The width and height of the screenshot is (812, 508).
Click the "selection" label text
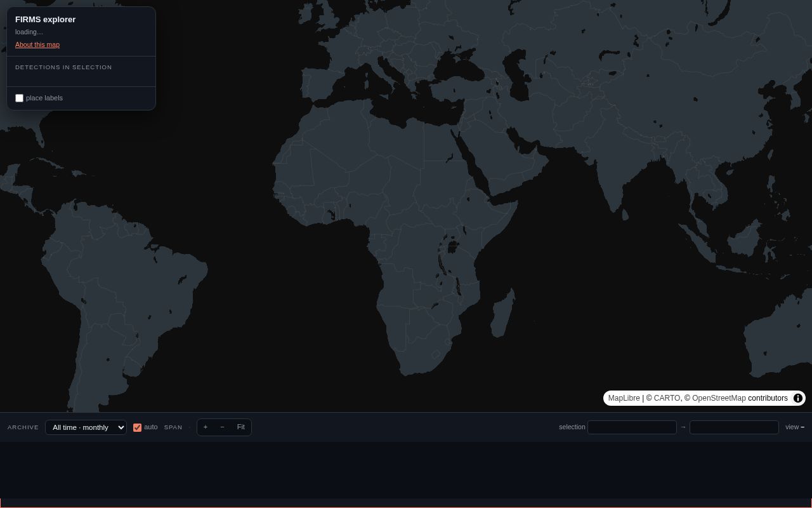pos(572,427)
